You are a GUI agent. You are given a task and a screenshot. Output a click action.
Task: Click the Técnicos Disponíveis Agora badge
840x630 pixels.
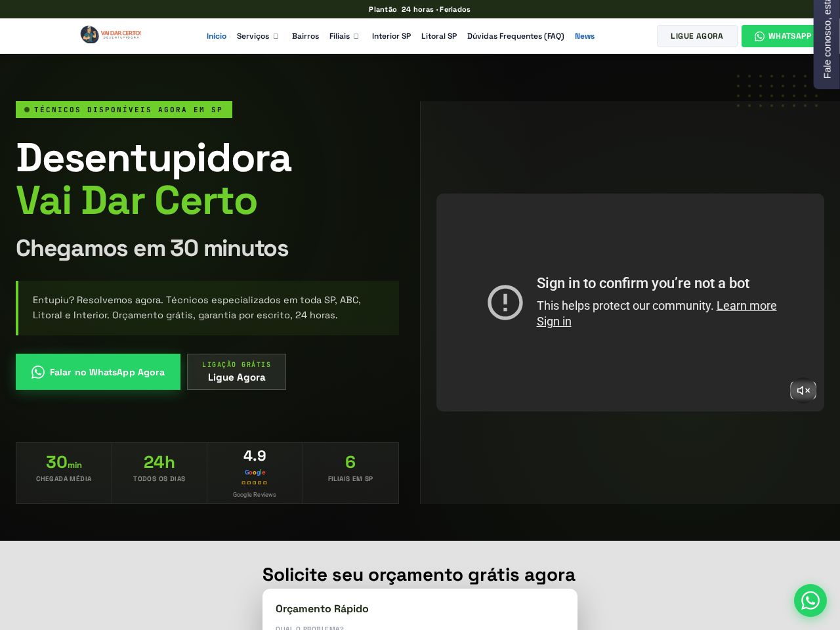(x=124, y=110)
